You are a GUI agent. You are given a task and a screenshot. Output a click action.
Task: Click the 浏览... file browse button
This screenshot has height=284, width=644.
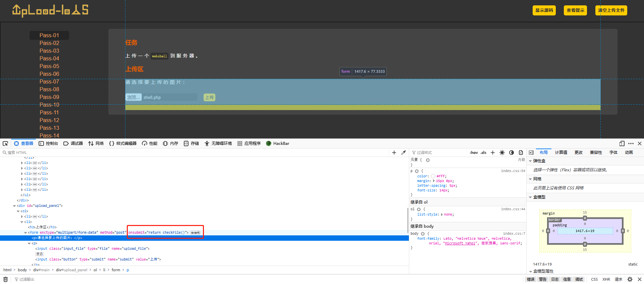click(133, 97)
